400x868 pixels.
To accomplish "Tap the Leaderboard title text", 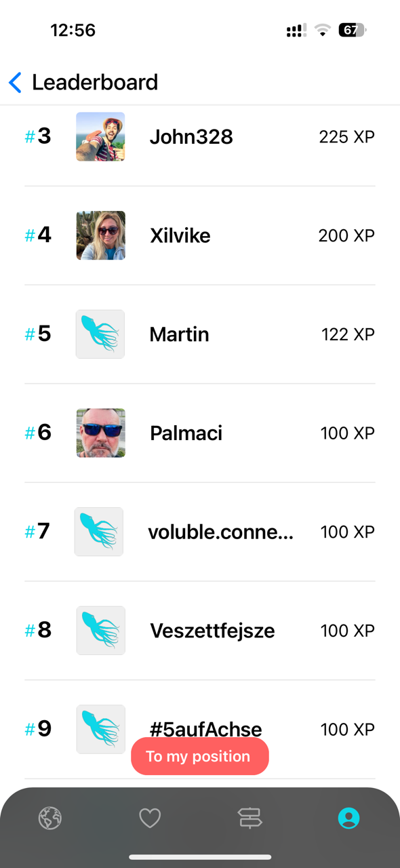I will click(95, 83).
